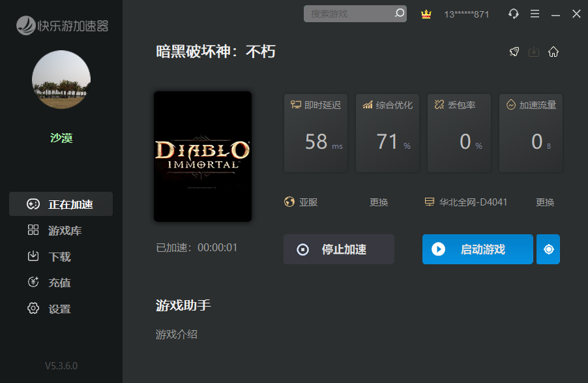Open the hamburger main menu

[x=535, y=14]
